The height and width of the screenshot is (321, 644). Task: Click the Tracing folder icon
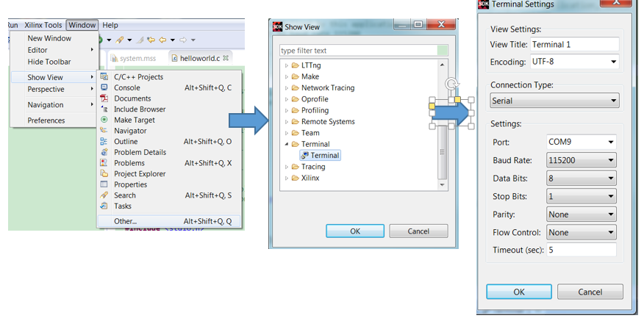[x=295, y=167]
